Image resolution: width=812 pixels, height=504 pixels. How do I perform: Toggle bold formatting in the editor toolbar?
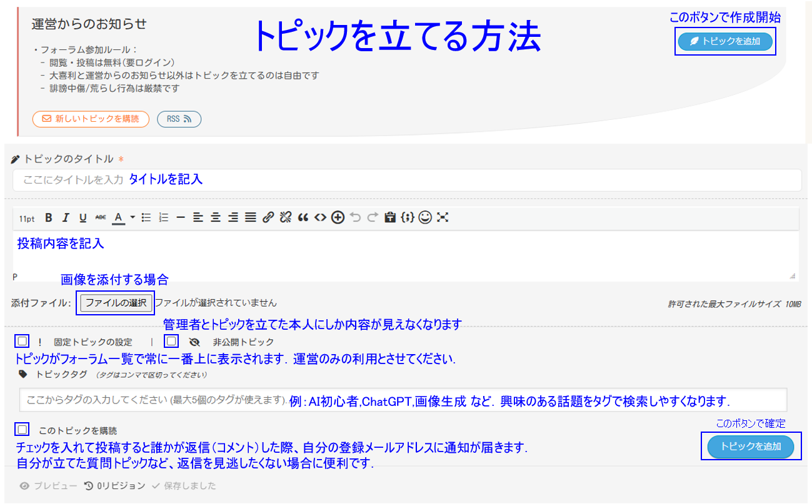tap(48, 217)
